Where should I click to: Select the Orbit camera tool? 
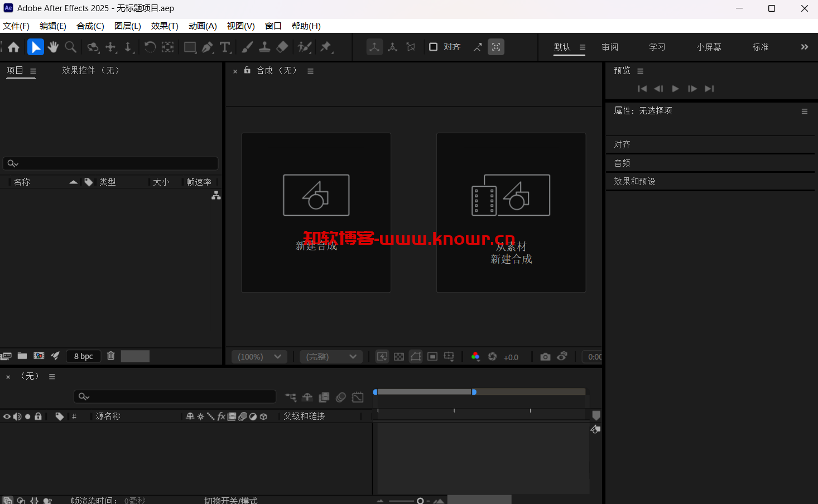click(93, 47)
